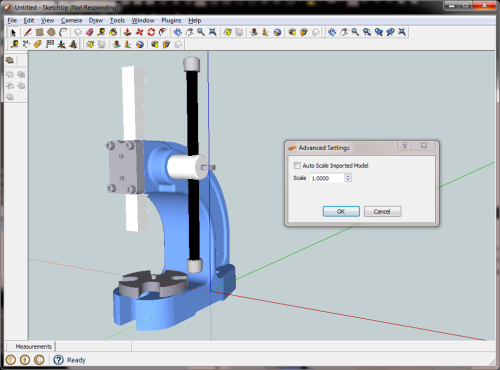Activate the Paint Bucket tool
500x370 pixels.
pyautogui.click(x=113, y=32)
